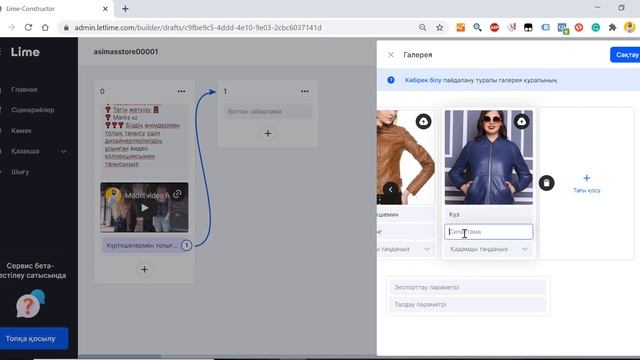This screenshot has height=360, width=640.
Task: Upload image for the blue jacket card
Action: click(521, 122)
